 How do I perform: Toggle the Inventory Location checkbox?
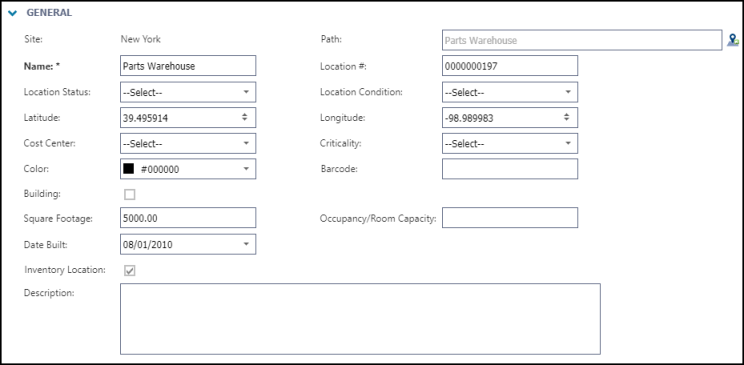point(130,271)
